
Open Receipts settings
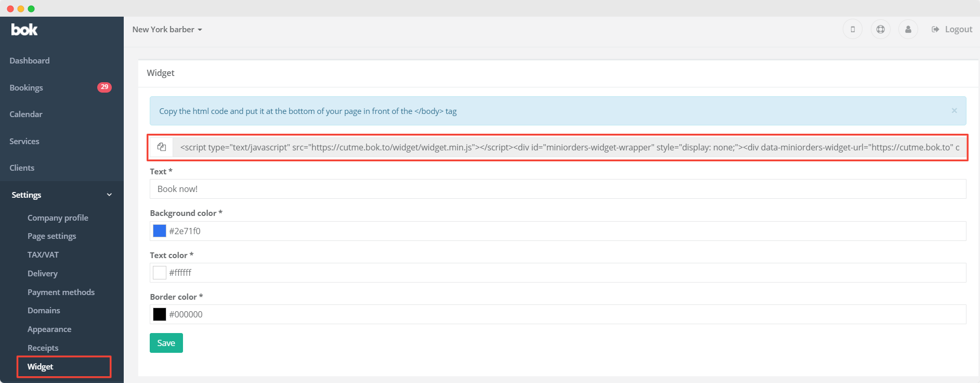click(43, 348)
